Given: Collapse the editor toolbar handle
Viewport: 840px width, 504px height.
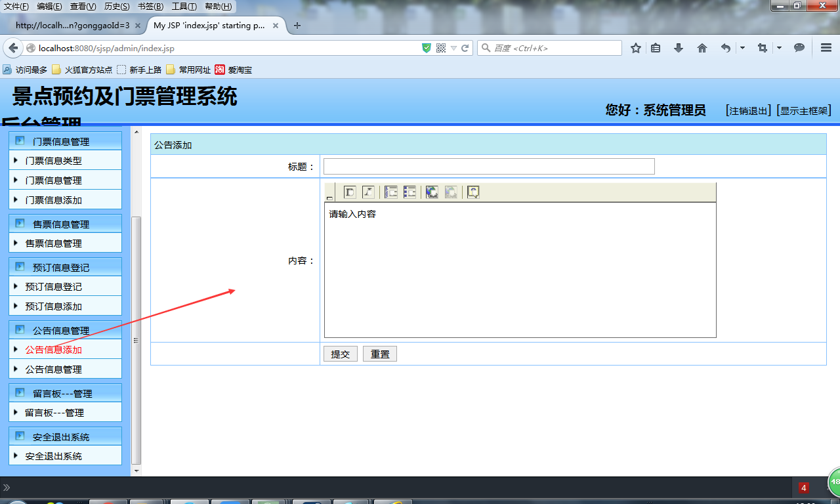Looking at the screenshot, I should [329, 197].
